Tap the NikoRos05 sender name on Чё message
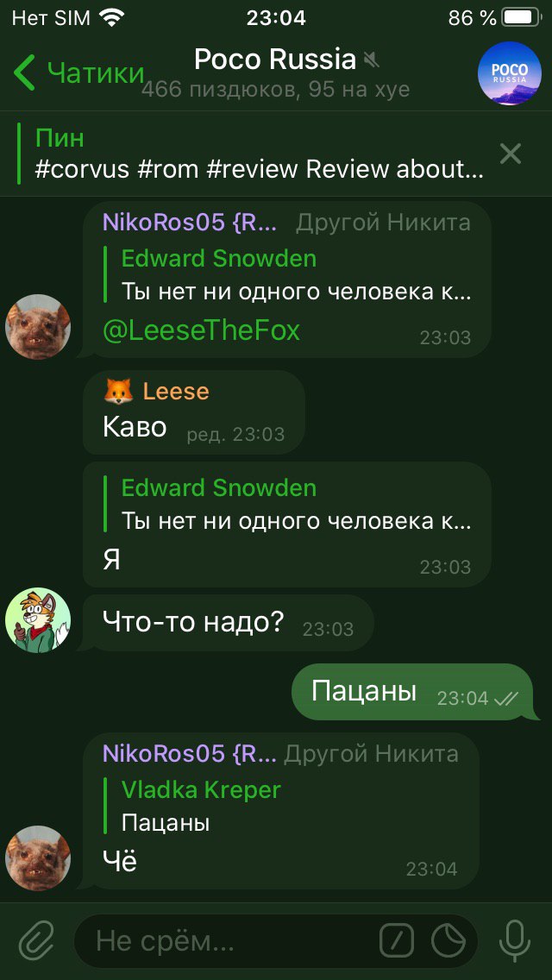 [190, 754]
